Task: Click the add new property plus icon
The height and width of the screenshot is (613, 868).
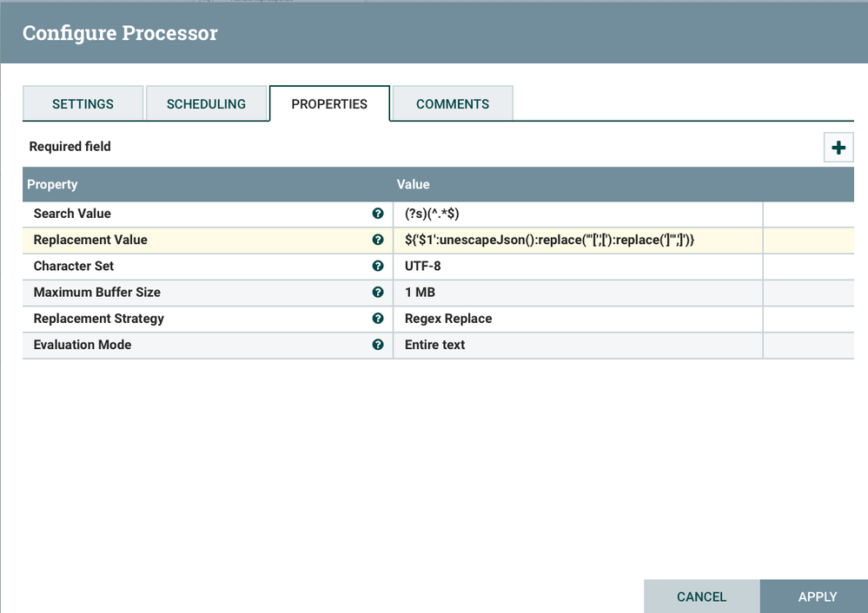Action: 838,148
